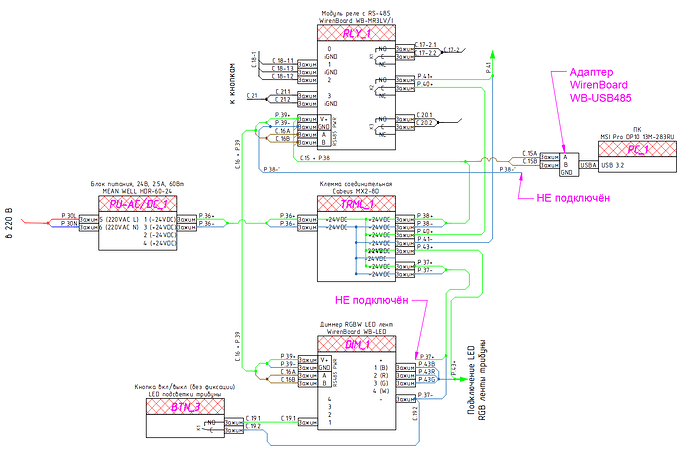Click 'MSI Pro DP10 13M-283RU' caption
The image size is (690, 452).
click(637, 137)
